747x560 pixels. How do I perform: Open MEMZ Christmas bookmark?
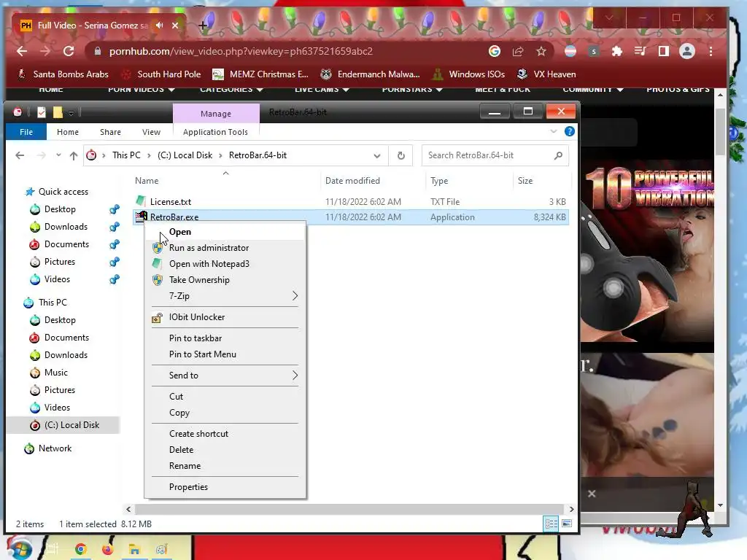click(x=260, y=74)
